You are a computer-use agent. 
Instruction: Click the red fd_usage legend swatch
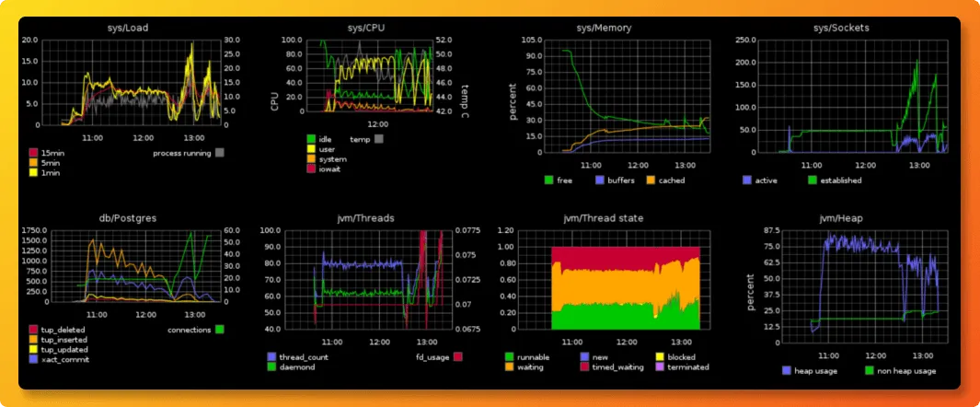click(x=458, y=356)
